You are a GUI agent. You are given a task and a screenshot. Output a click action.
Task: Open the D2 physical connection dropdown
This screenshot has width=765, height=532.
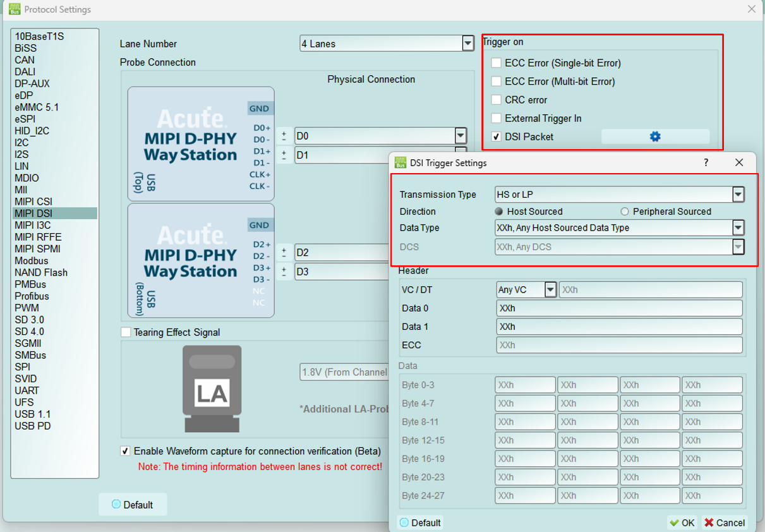click(x=341, y=253)
